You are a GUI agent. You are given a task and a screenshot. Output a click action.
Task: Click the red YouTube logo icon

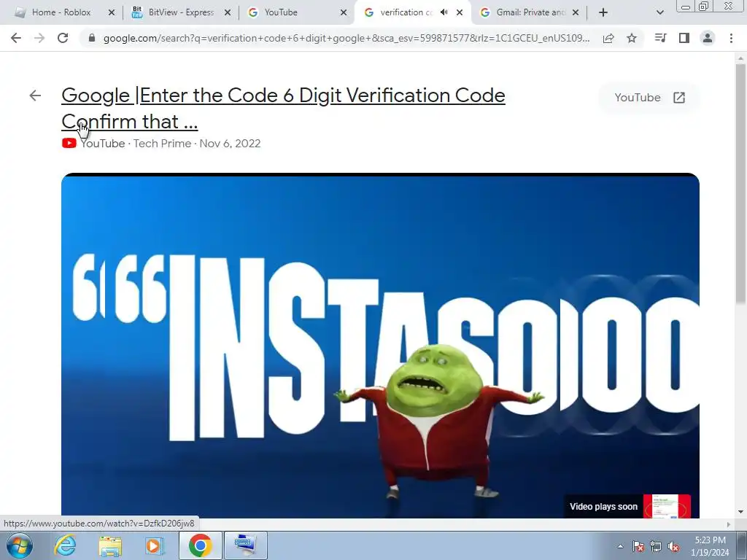coord(69,144)
